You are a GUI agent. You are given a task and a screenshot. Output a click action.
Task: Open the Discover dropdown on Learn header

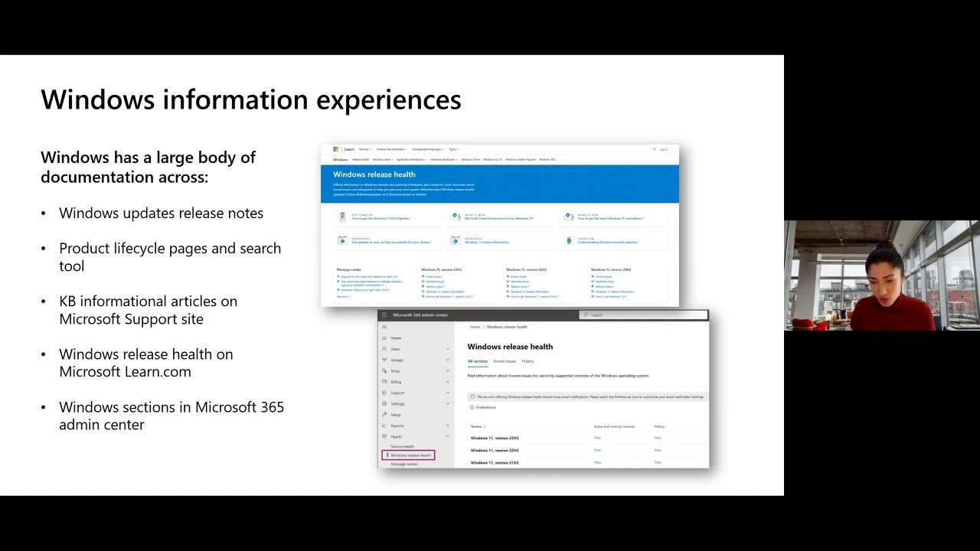364,149
